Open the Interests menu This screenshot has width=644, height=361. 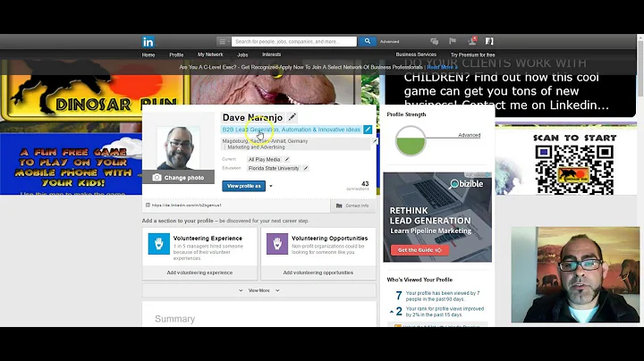pos(272,55)
